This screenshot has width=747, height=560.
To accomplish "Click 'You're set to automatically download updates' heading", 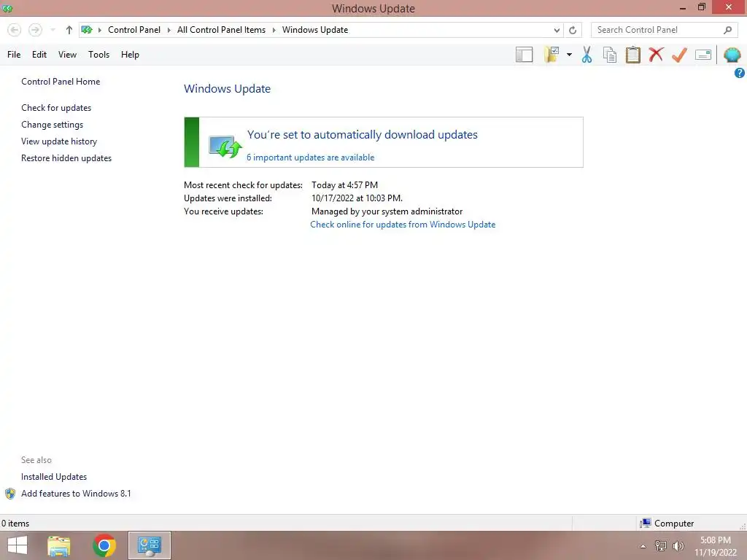I will (x=362, y=135).
